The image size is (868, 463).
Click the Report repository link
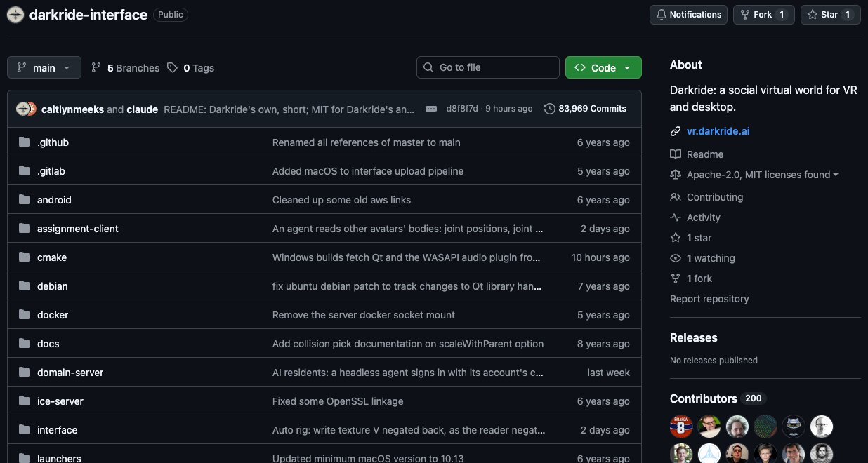[709, 299]
